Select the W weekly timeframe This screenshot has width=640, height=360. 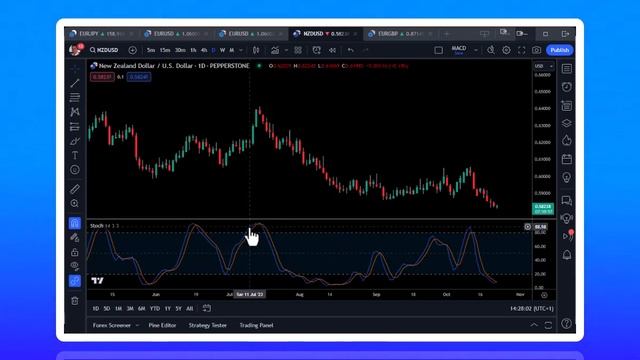pos(222,50)
